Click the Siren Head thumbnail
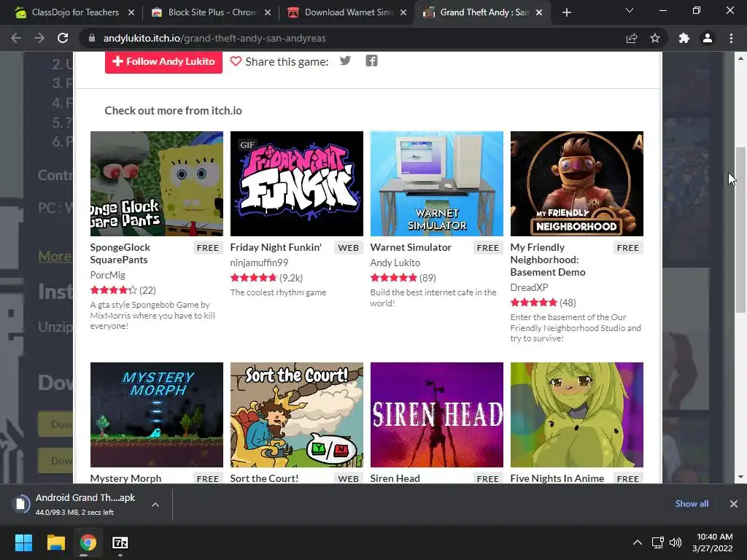The image size is (747, 560). click(437, 415)
